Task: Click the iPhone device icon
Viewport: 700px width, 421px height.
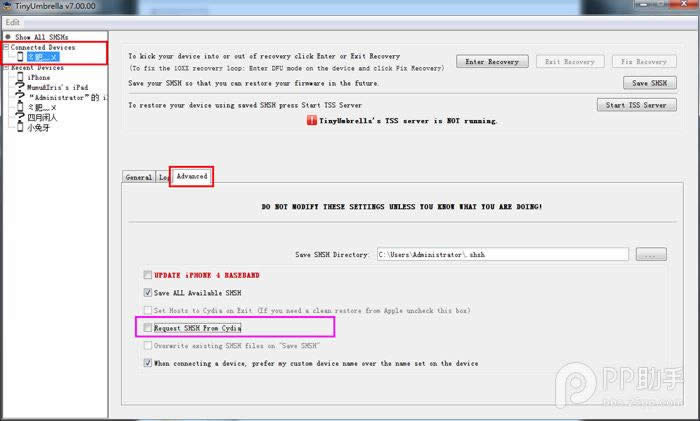Action: pyautogui.click(x=20, y=77)
